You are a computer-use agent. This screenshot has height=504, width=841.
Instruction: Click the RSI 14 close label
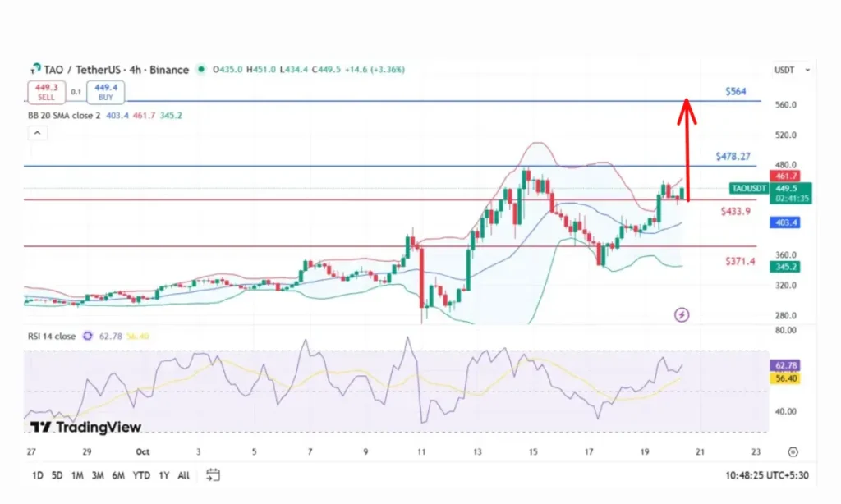pos(52,337)
